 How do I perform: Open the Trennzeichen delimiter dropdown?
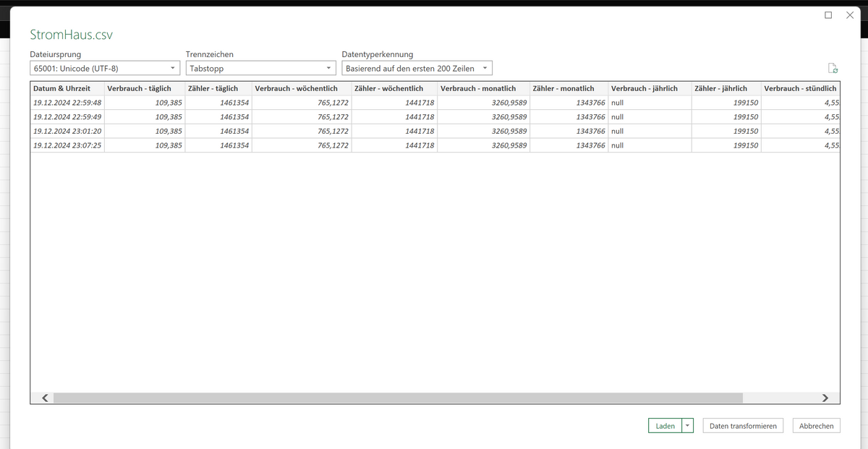point(260,68)
